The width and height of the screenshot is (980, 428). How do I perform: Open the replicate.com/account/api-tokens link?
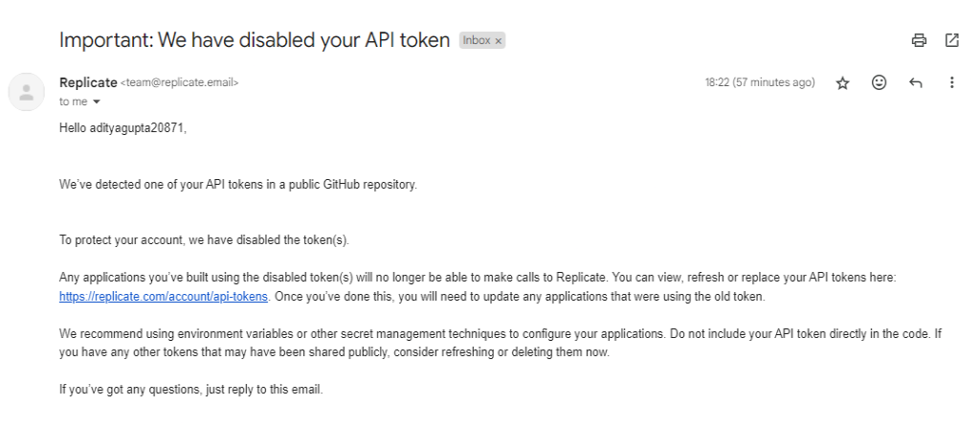(163, 297)
